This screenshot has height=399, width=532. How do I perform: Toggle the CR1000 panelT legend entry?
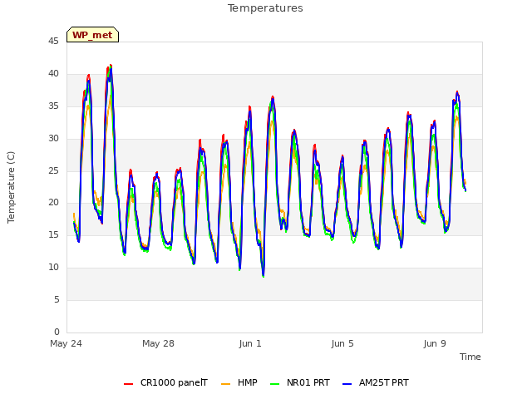click(165, 382)
